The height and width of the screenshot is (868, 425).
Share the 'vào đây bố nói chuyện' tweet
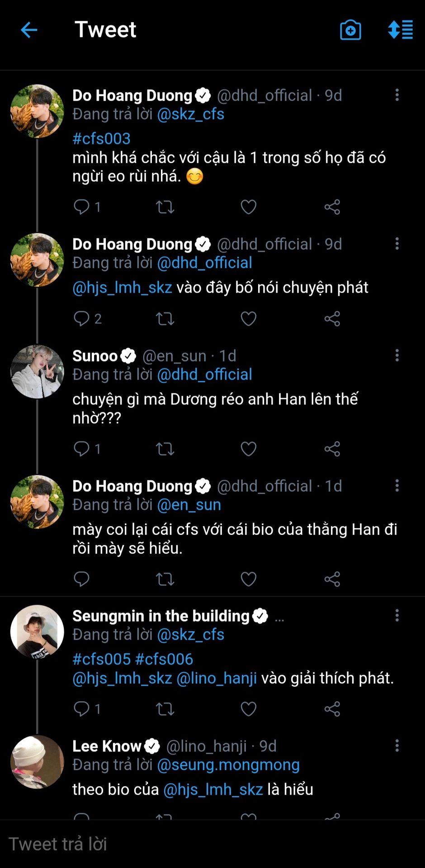332,319
